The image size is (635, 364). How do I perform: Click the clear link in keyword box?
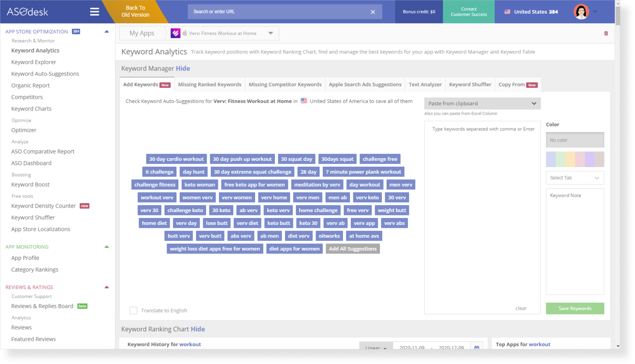pyautogui.click(x=521, y=308)
